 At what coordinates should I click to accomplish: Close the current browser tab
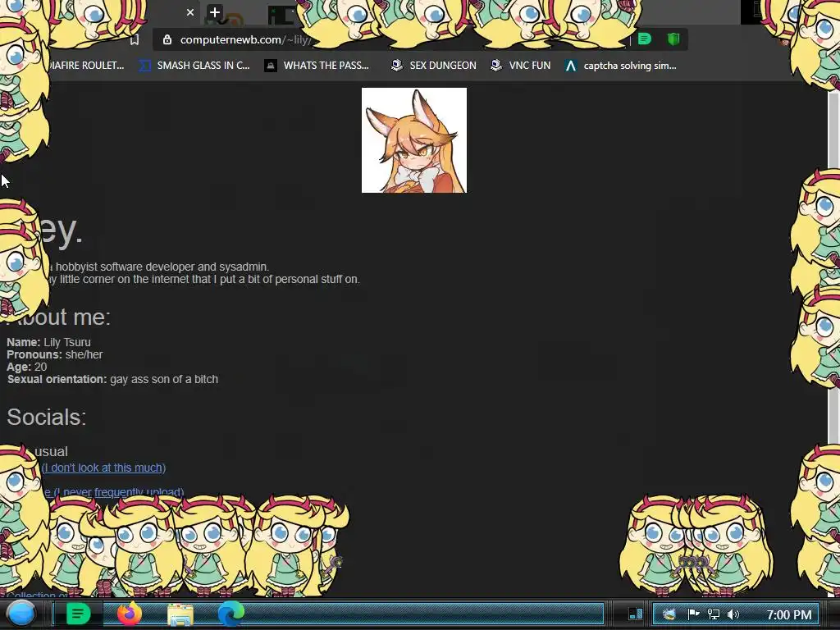[x=190, y=12]
